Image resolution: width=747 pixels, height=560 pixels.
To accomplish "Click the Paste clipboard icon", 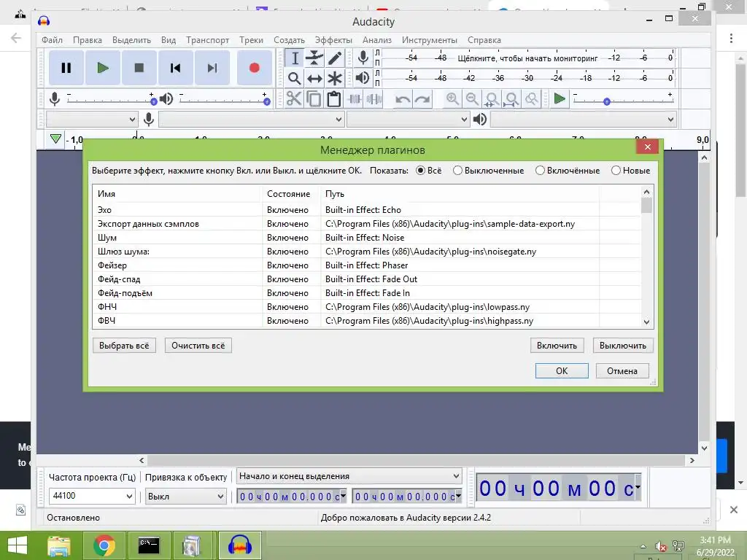I will point(334,99).
